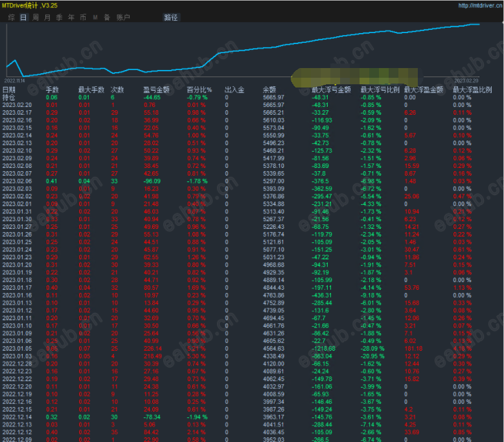Select the 2022.12.09 date row
The height and width of the screenshot is (442, 504).
tap(17, 439)
